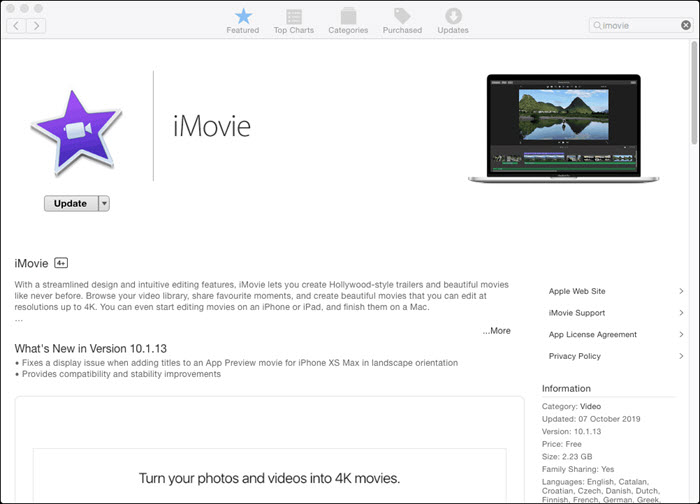Click the Version: 10.1.13 info line
This screenshot has width=700, height=504.
pos(571,432)
